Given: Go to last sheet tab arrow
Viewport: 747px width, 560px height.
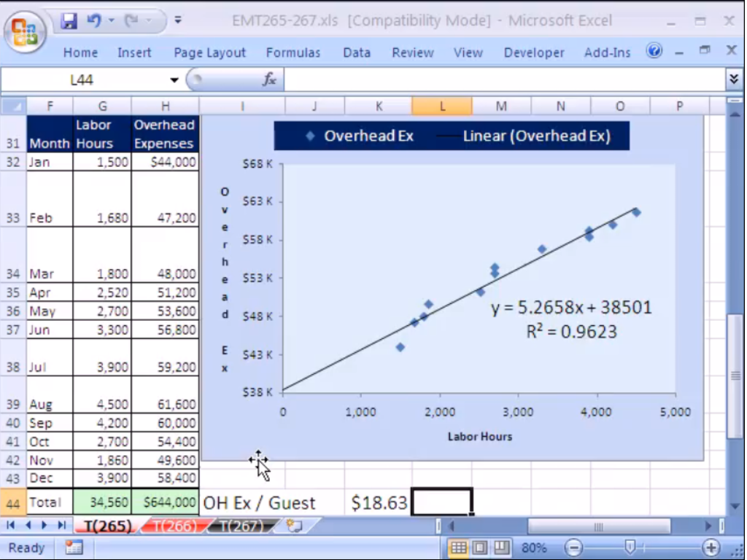Looking at the screenshot, I should click(x=61, y=525).
